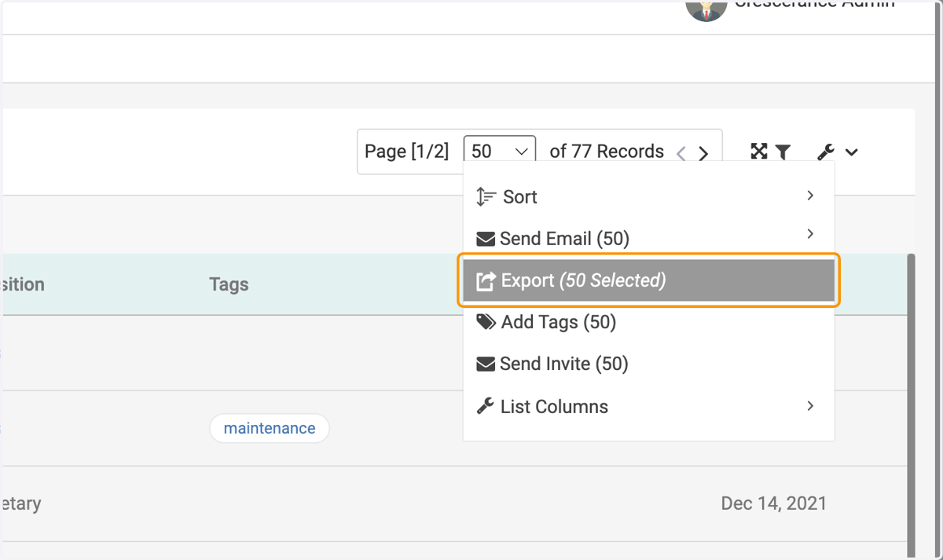The image size is (943, 560).
Task: Select Export (50 Selected)
Action: (x=648, y=280)
